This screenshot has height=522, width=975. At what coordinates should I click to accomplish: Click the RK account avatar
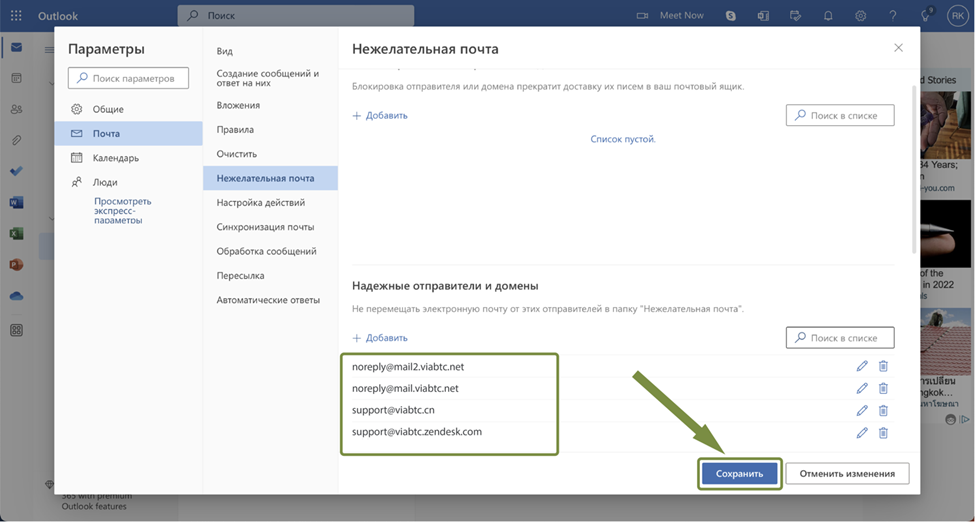[x=956, y=16]
